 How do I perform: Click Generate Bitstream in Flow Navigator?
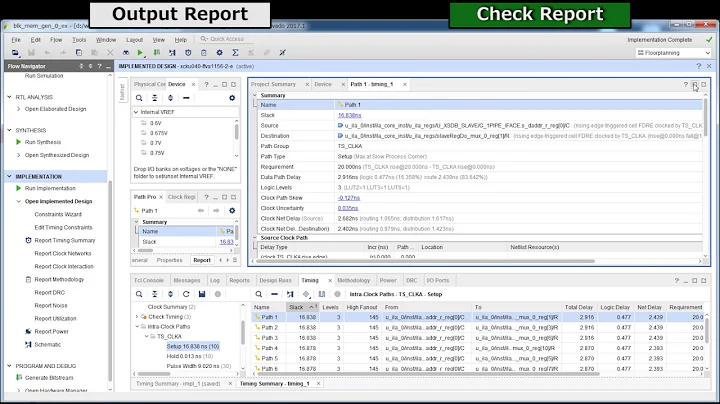[49, 378]
